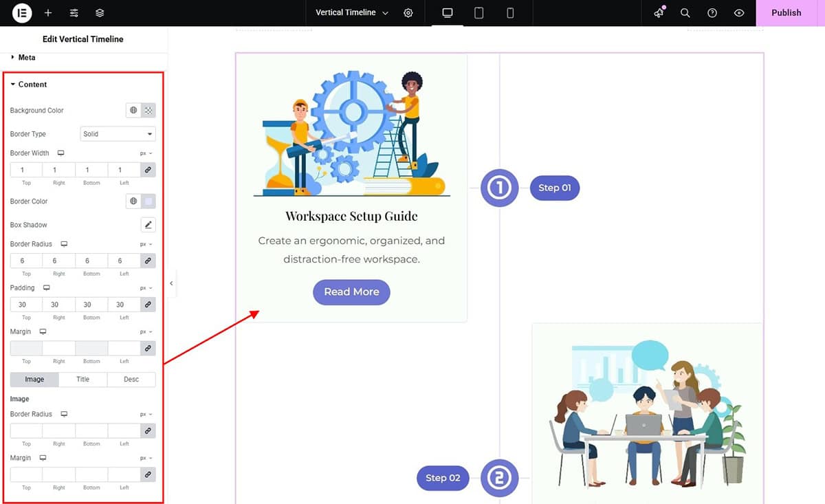This screenshot has width=825, height=504.
Task: Click the circled number 2 timeline icon
Action: pos(498,478)
